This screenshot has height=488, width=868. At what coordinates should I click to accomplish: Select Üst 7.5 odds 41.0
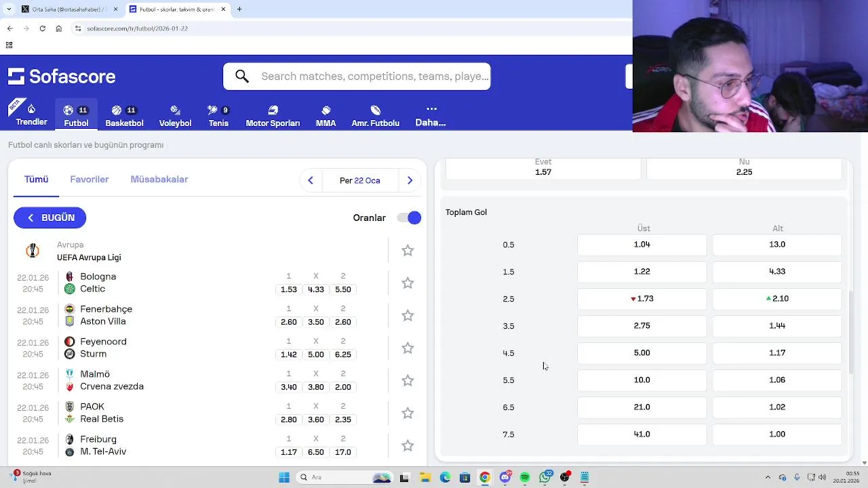[x=642, y=434]
